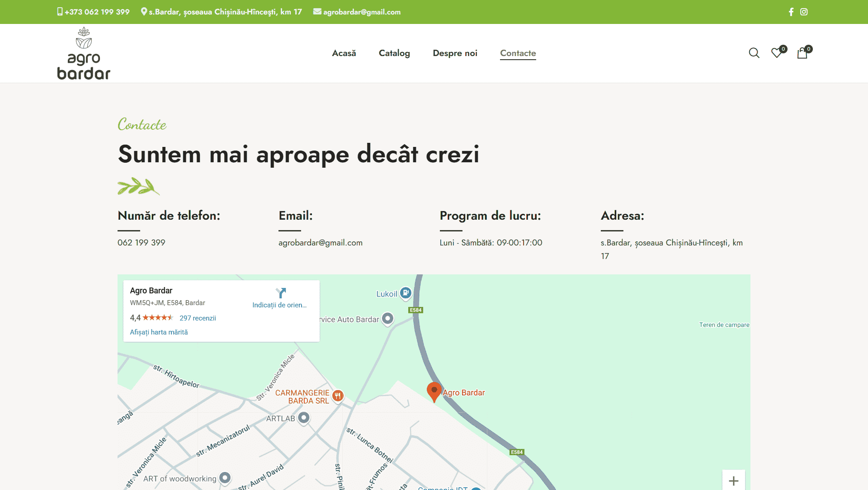The width and height of the screenshot is (868, 490).
Task: Click the 4,4 star rating on map card
Action: point(151,318)
